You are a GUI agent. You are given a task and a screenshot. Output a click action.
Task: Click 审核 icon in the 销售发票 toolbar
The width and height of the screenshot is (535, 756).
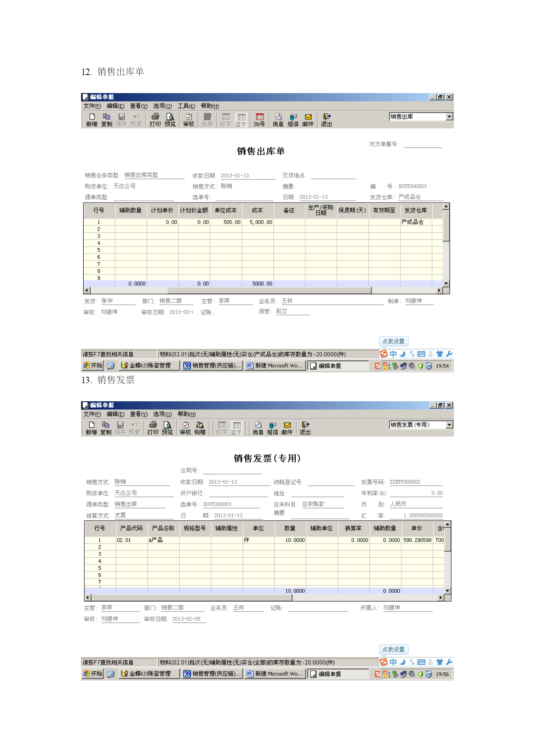click(185, 428)
